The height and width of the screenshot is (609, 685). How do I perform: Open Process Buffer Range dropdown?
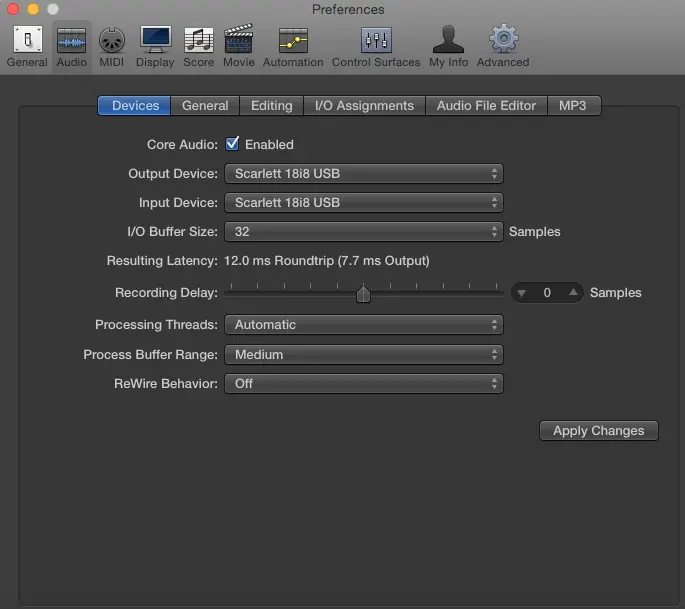[364, 354]
